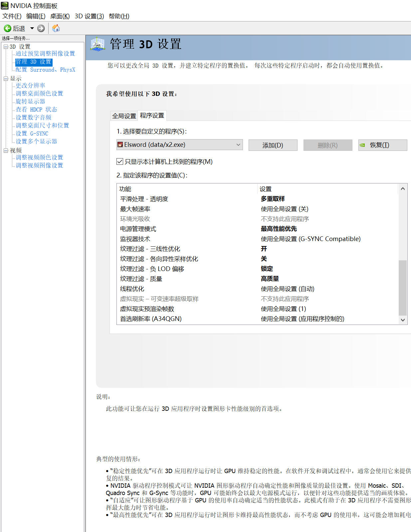Screen dimensions: 411x532
Task: Click the green Back arrow icon
Action: (x=8, y=29)
